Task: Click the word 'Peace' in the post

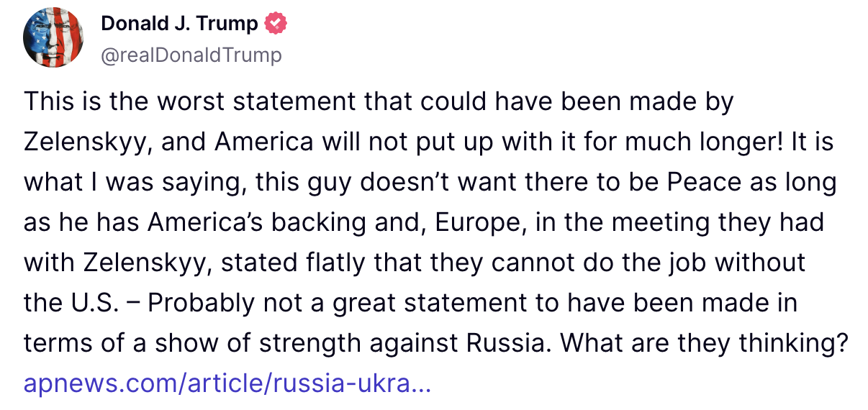Action: point(702,183)
